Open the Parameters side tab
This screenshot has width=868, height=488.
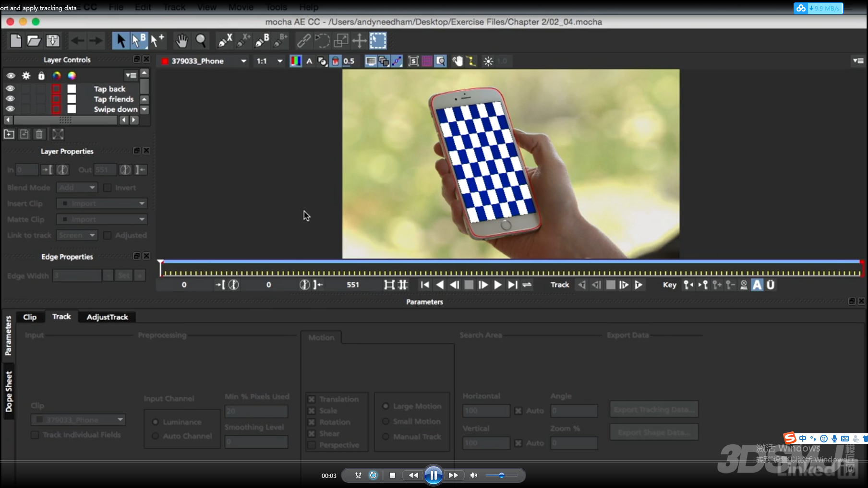point(9,335)
